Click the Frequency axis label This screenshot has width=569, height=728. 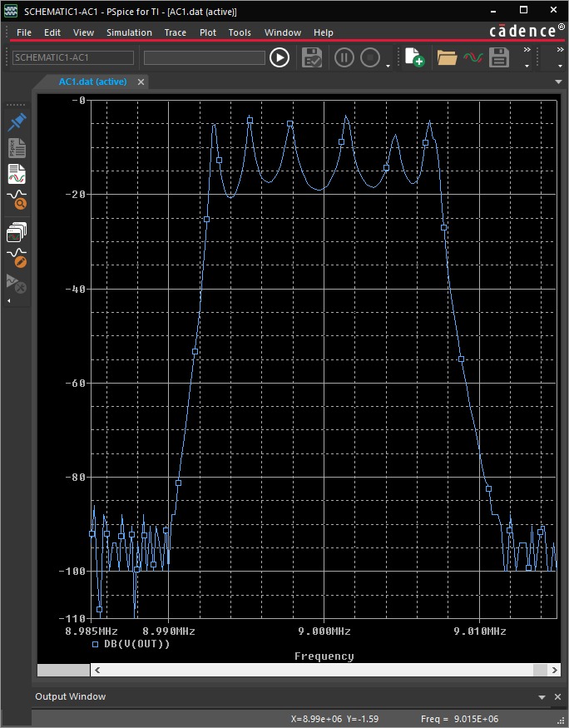324,656
